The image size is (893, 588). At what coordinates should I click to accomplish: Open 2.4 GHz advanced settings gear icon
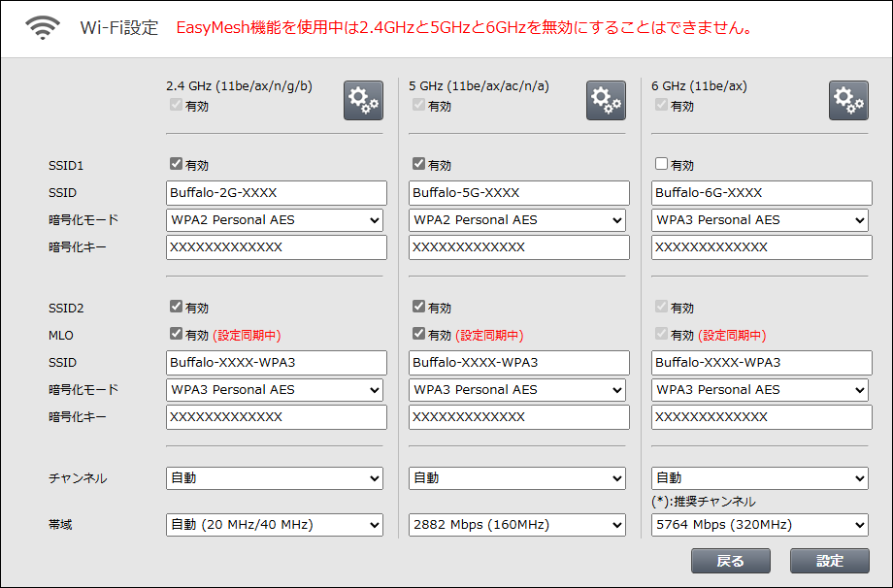tap(363, 100)
